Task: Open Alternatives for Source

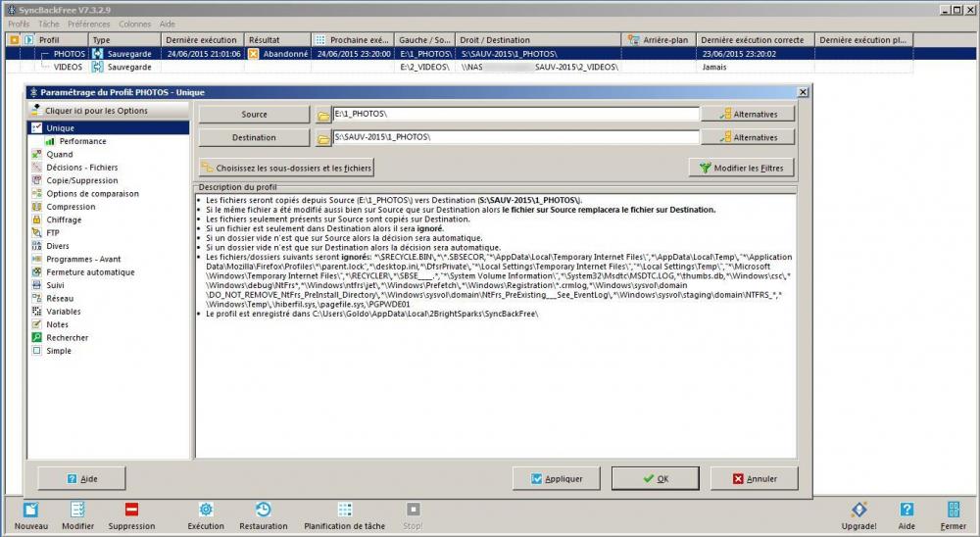Action: (x=748, y=115)
